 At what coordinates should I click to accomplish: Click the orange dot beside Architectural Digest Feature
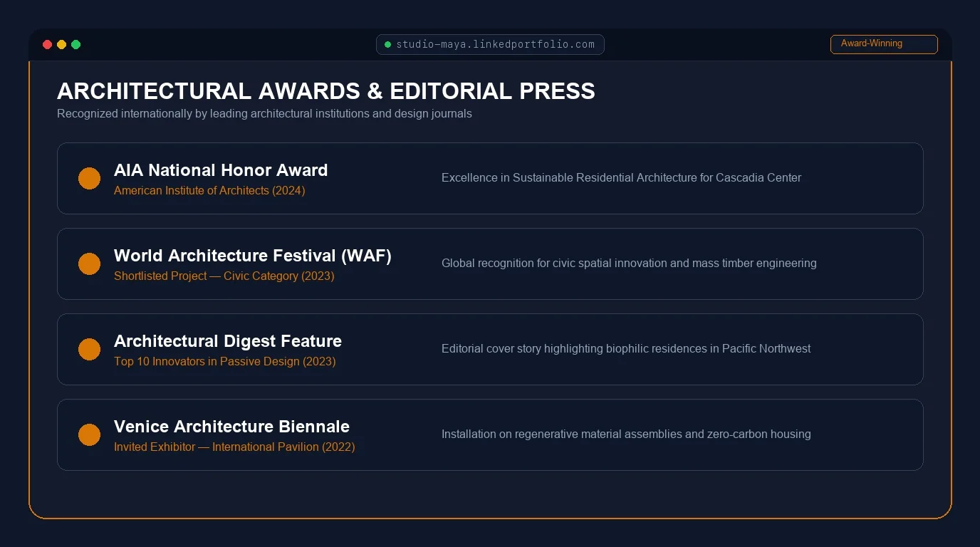pyautogui.click(x=89, y=349)
